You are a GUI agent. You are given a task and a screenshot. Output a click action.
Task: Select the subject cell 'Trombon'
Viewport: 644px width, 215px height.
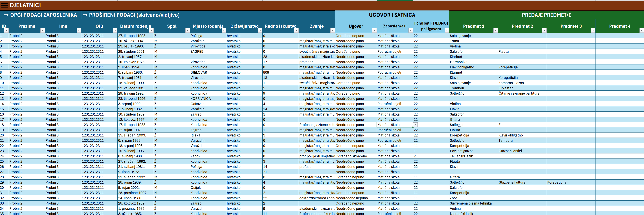tap(474, 88)
